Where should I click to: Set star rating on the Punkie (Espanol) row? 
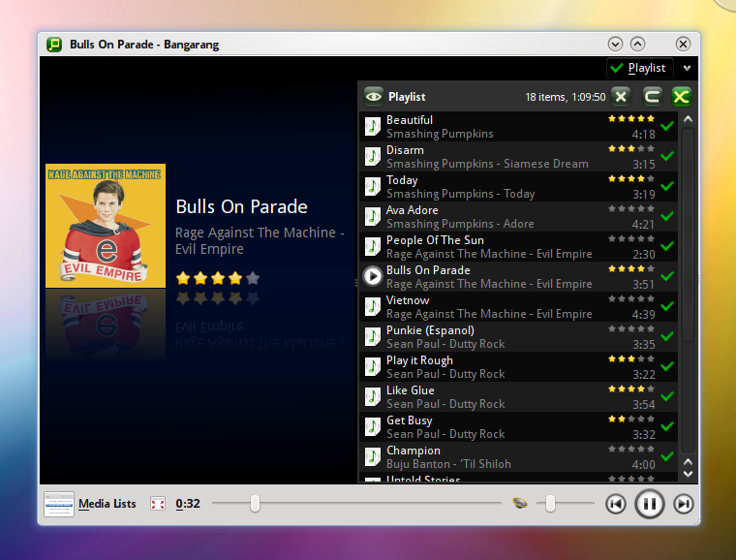[x=631, y=329]
